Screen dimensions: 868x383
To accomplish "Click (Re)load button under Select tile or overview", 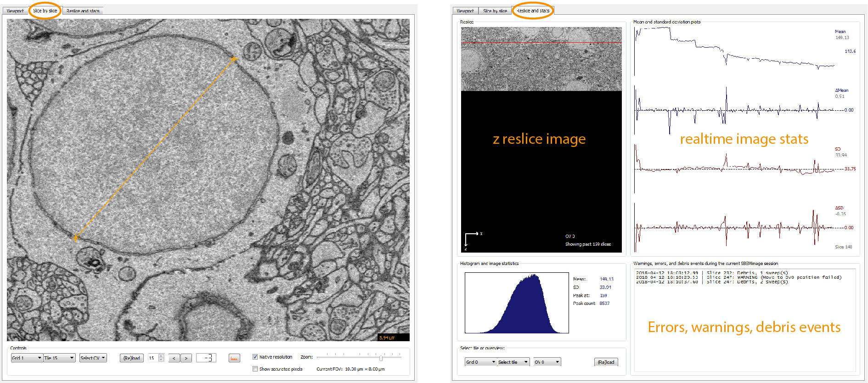I will [x=606, y=362].
